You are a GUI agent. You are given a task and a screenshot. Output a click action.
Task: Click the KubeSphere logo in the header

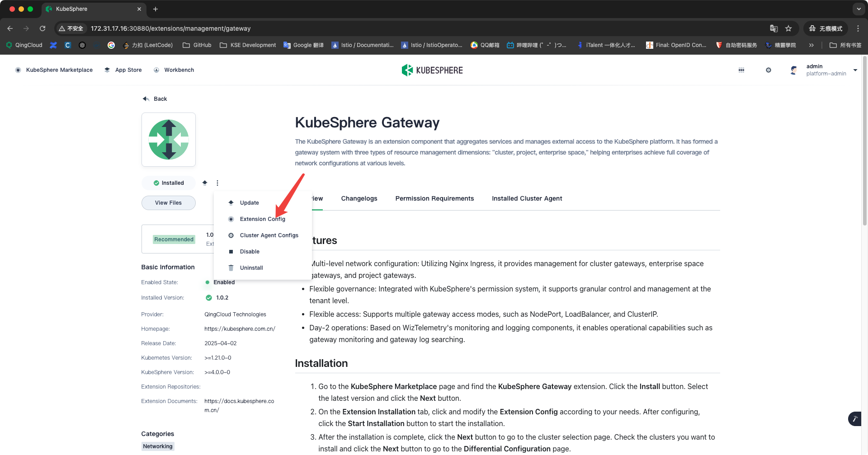point(432,70)
